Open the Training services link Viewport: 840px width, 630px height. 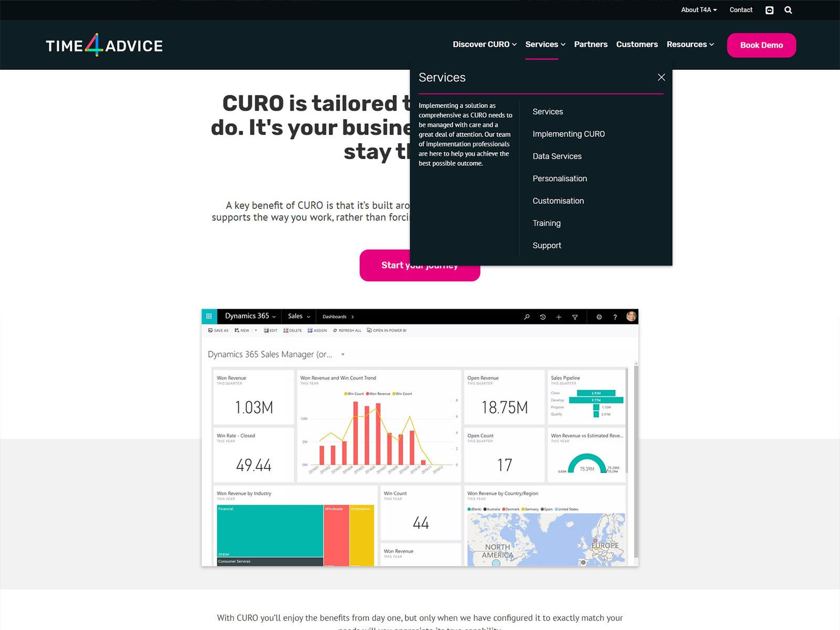pos(547,223)
